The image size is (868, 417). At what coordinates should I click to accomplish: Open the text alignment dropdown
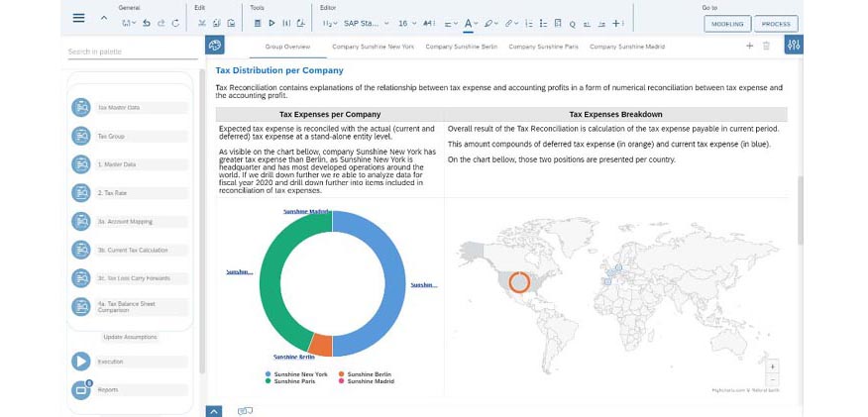pos(451,23)
